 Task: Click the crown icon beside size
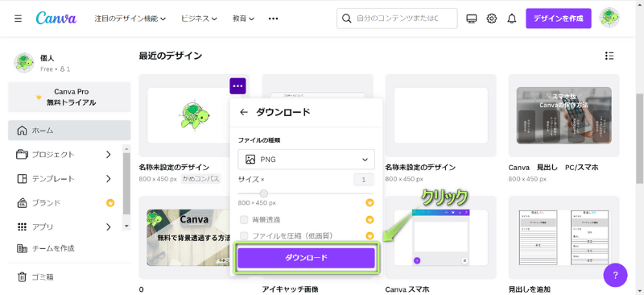(369, 203)
